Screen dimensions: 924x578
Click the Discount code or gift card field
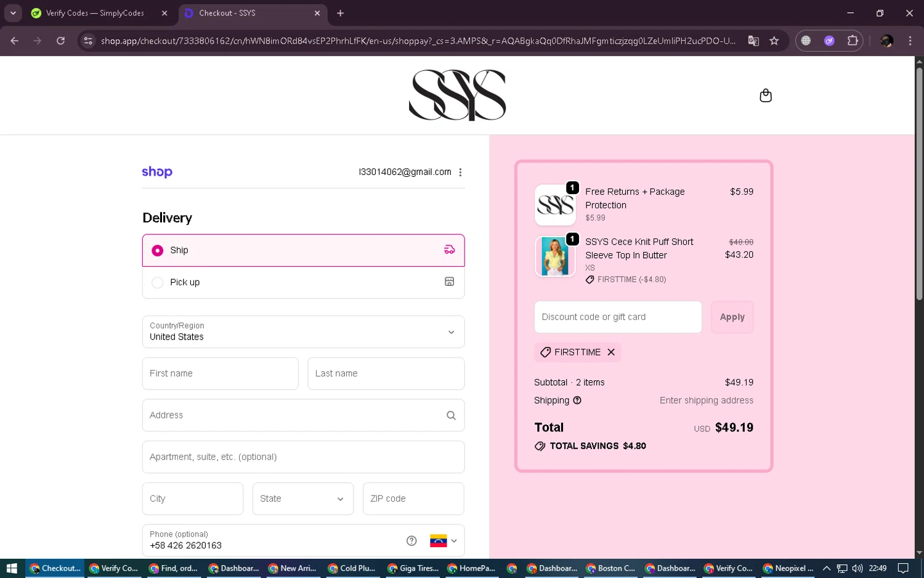click(x=618, y=317)
